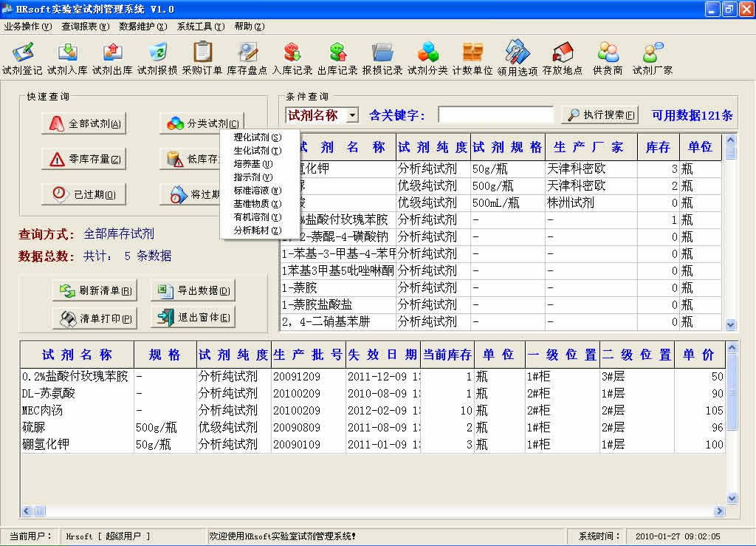Viewport: 756px width, 546px height.
Task: Launch 库存盘点 from the toolbar
Action: tap(247, 58)
